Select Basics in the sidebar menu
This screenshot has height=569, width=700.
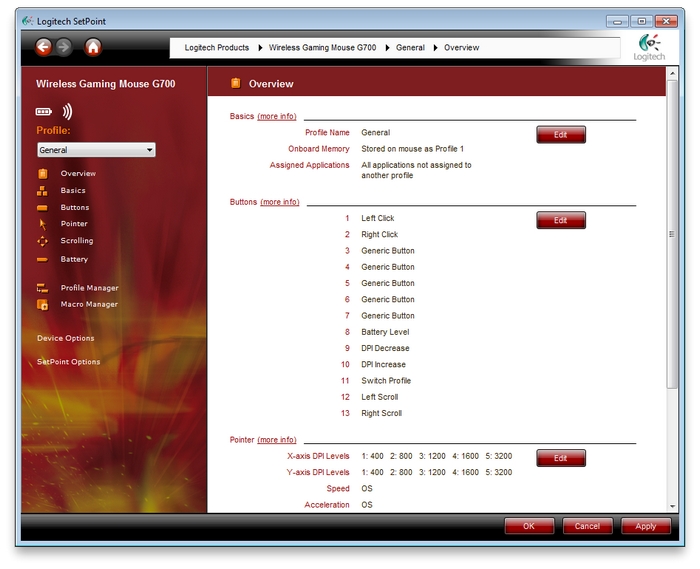73,191
